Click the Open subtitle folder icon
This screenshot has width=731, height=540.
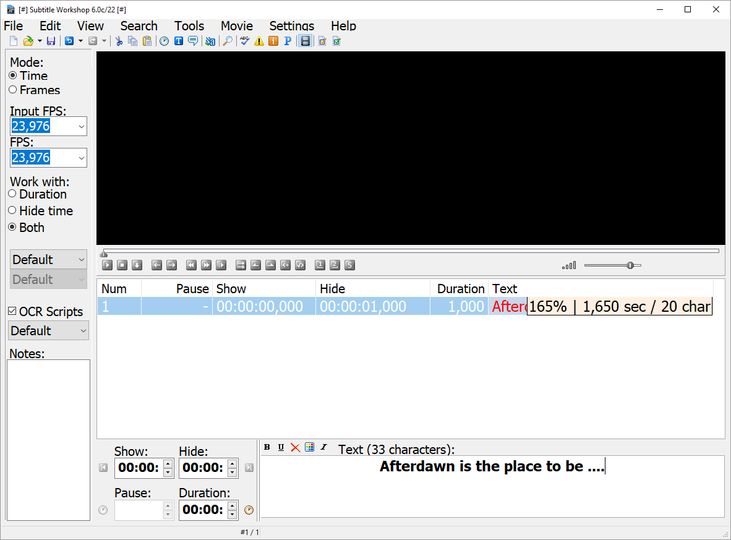pos(28,41)
